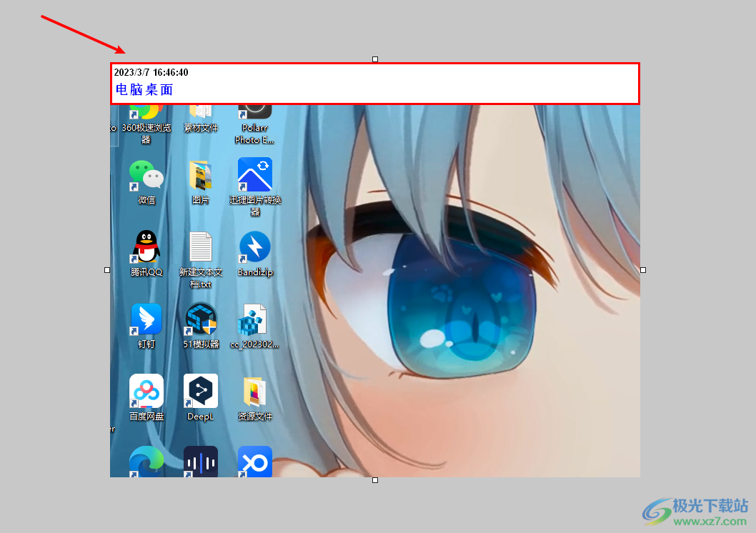Click the dark audio waveform app icon
This screenshot has height=533, width=756.
click(201, 462)
